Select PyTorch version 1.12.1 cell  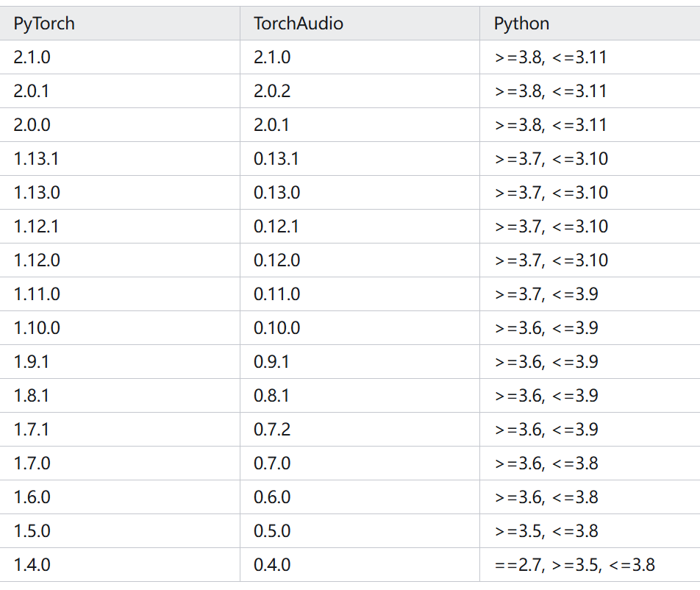(120, 227)
